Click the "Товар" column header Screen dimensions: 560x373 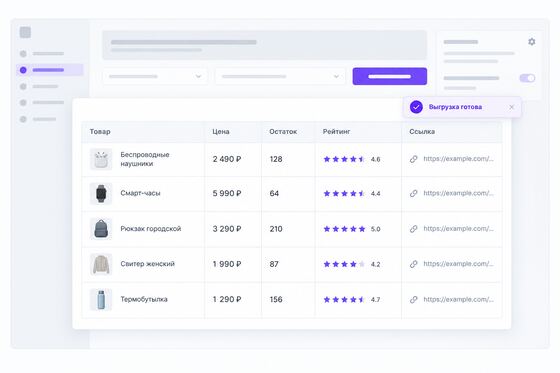point(100,131)
